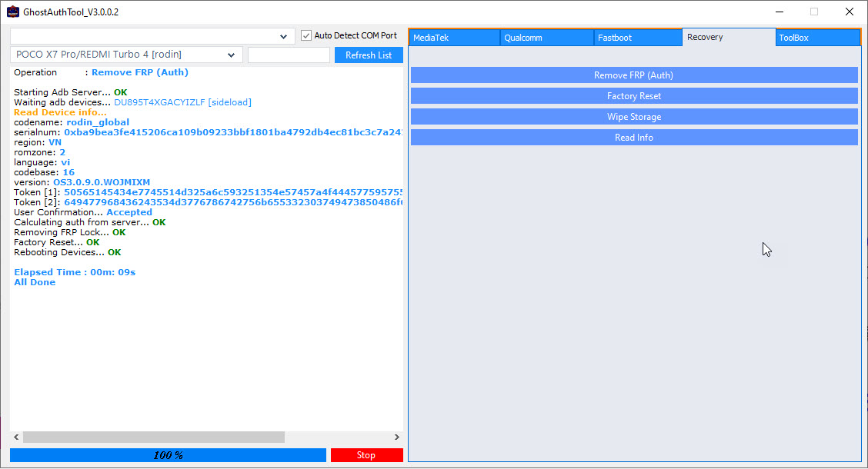Click the 'Elapsed Time : 00m: 09s' text
Viewport: 868px width, 469px height.
click(x=75, y=272)
